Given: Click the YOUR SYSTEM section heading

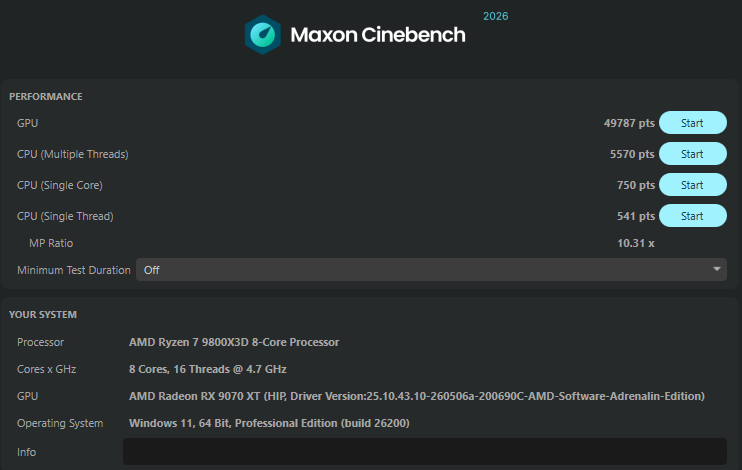Looking at the screenshot, I should (x=43, y=315).
